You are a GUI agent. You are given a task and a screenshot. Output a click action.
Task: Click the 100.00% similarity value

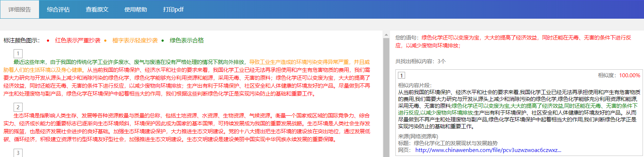630,75
